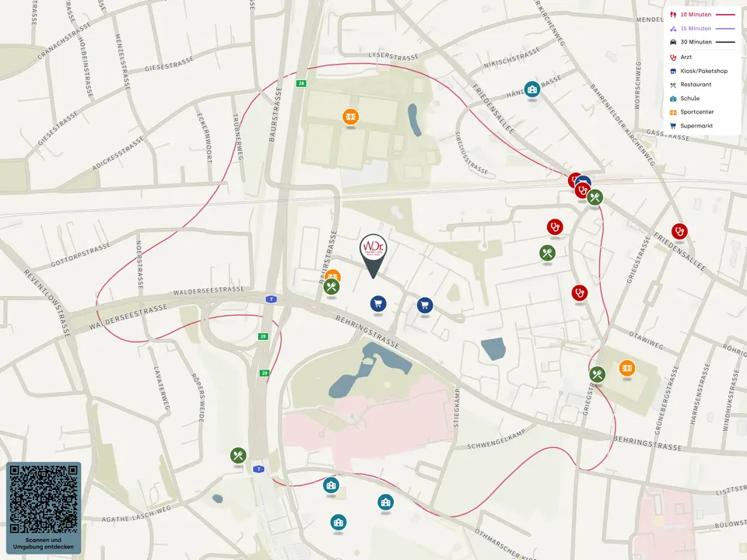Open the Sportcenter marker north of WDr. pin
This screenshot has height=560, width=747.
click(351, 117)
